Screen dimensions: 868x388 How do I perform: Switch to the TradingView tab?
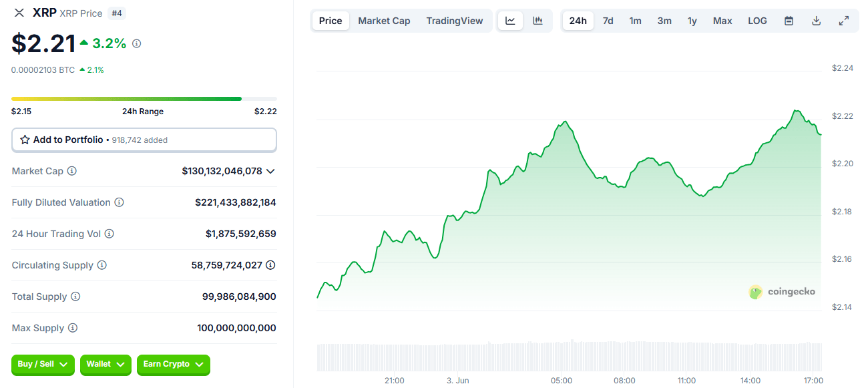point(455,21)
